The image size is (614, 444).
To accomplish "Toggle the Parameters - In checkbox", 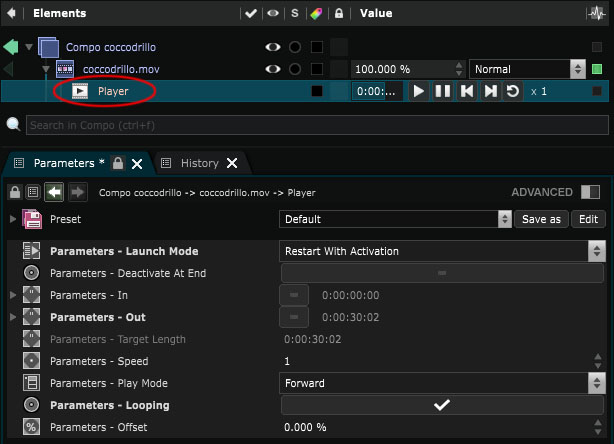I will click(x=294, y=295).
